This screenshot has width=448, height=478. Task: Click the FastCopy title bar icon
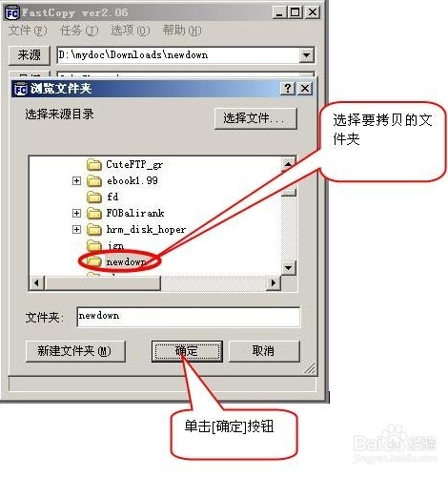[x=12, y=13]
